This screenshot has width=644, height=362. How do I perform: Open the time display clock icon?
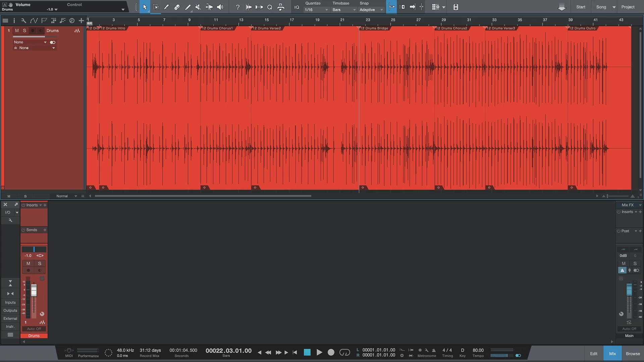pos(72,20)
